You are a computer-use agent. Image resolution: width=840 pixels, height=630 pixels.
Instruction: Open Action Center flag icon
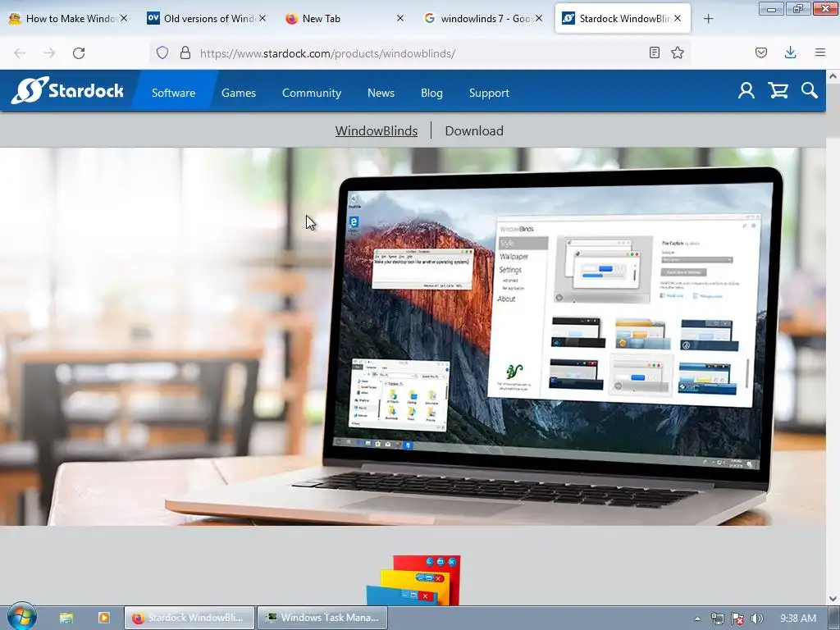tap(737, 619)
